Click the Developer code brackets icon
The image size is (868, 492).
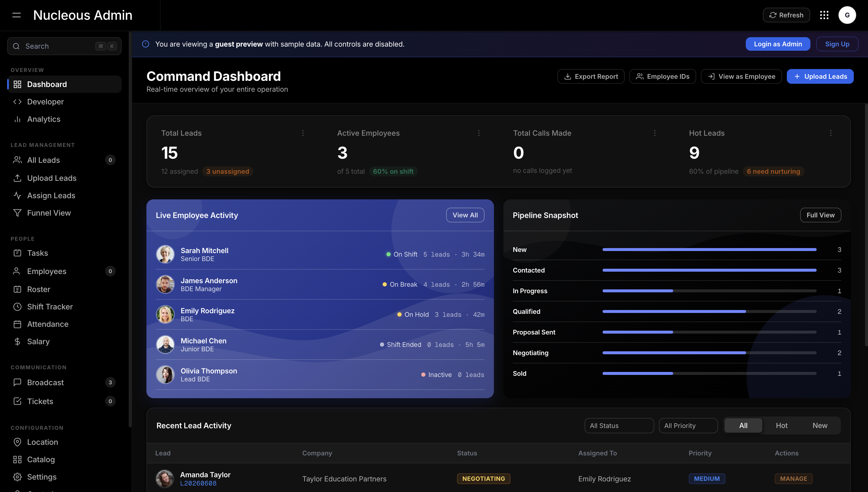[17, 102]
